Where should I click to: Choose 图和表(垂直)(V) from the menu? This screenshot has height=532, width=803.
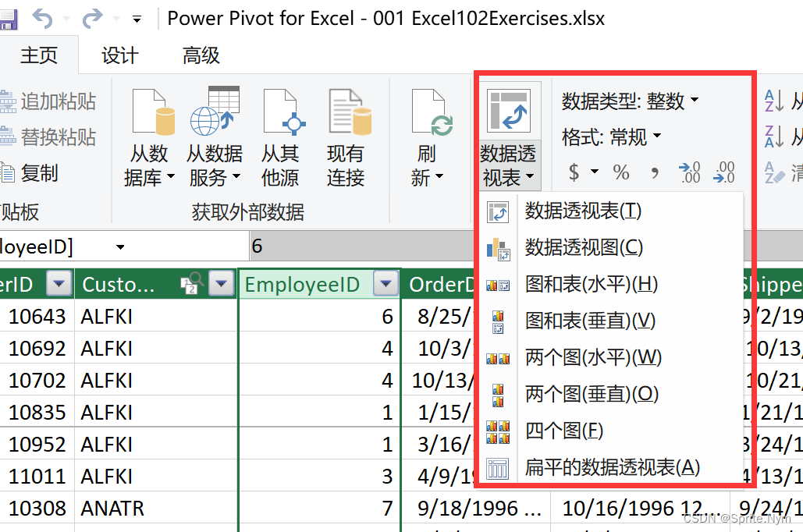click(610, 321)
